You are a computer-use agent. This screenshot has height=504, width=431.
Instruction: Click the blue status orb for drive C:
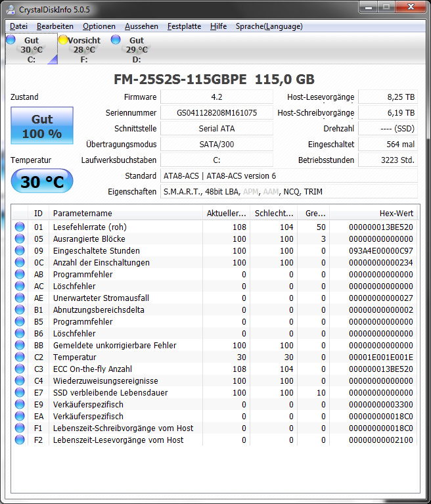[11, 39]
